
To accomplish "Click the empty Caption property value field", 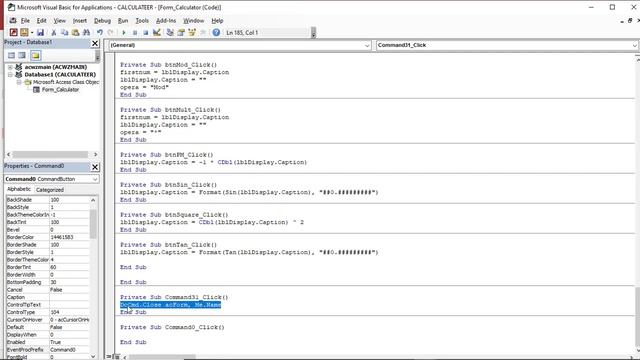I will point(69,297).
